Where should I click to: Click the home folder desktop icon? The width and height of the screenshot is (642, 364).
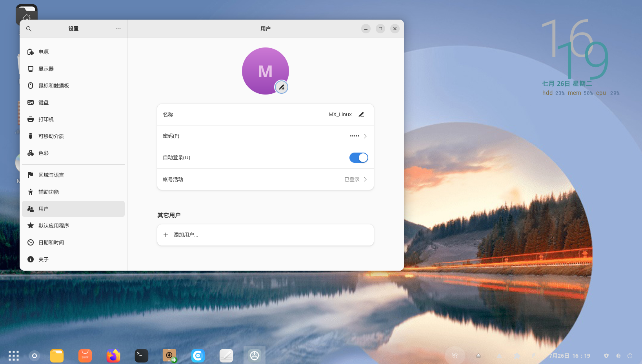point(27,15)
